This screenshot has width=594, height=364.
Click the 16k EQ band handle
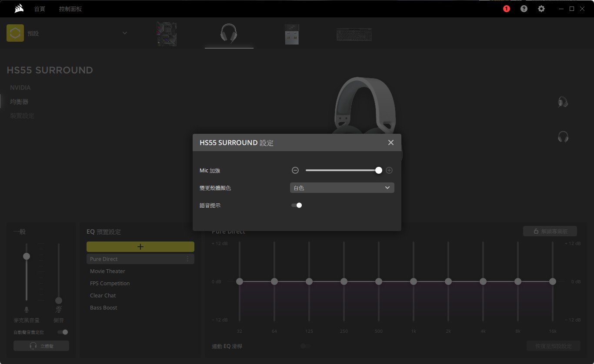pyautogui.click(x=553, y=281)
